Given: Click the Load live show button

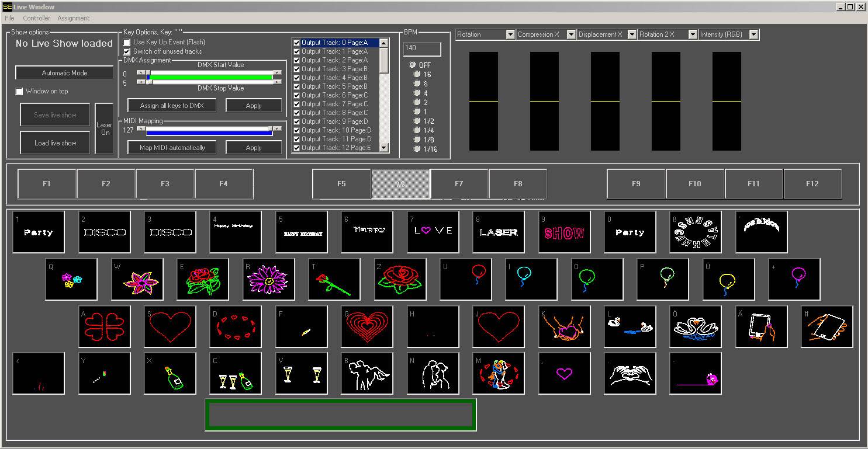Looking at the screenshot, I should pos(54,142).
